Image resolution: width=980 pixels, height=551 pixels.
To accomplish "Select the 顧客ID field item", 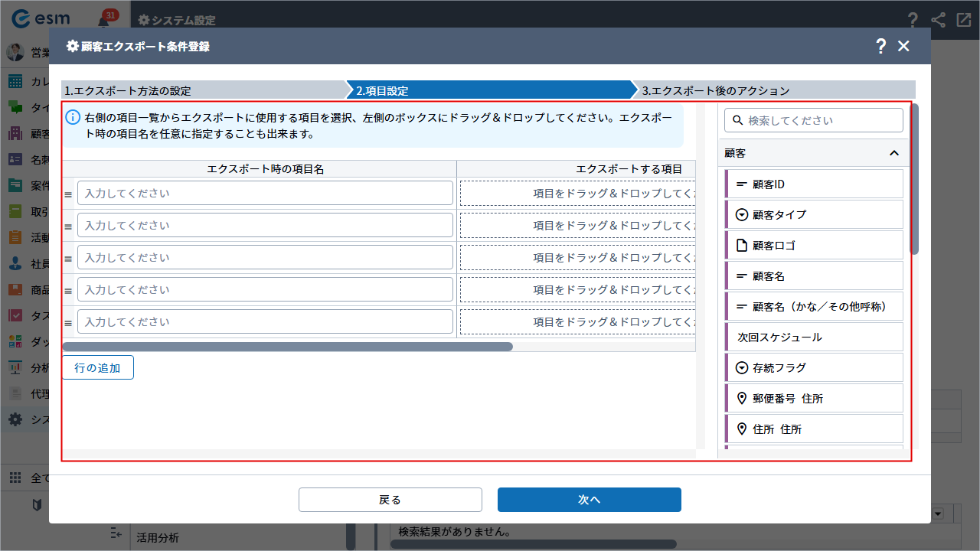I will click(x=814, y=184).
